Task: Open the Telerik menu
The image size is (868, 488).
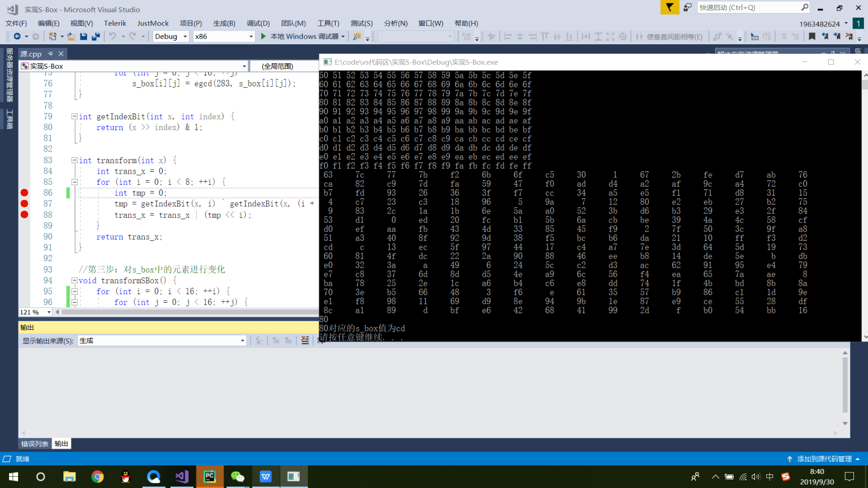Action: (x=115, y=23)
